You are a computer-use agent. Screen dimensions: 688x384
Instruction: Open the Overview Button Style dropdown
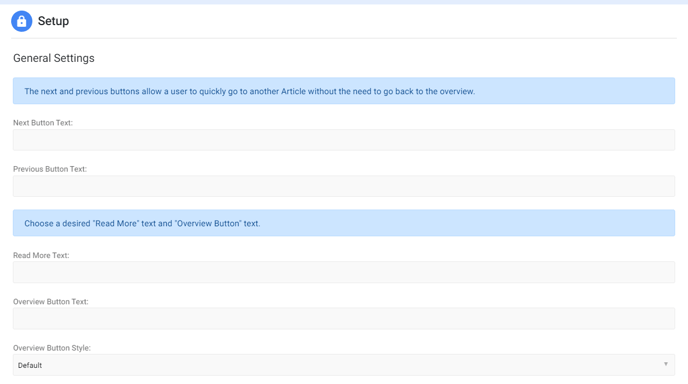344,365
